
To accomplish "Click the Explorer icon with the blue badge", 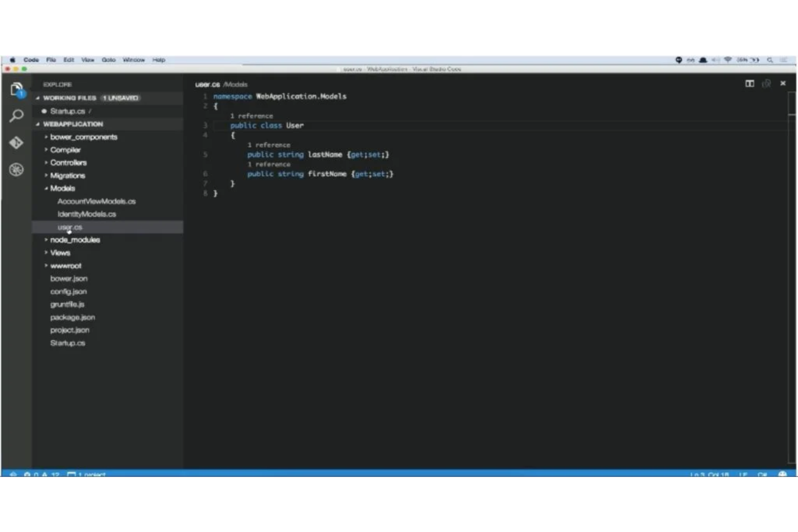I will tap(16, 89).
